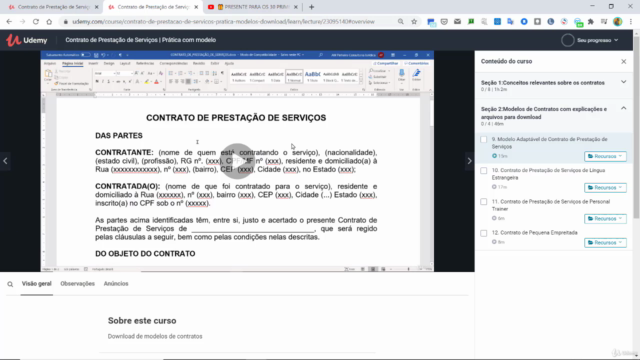Check lecture 11 Personal Trainer checkbox

[484, 202]
